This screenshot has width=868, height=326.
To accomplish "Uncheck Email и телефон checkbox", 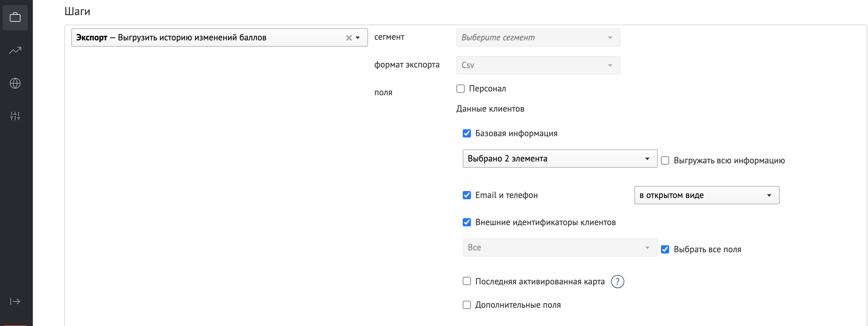I will pos(467,195).
